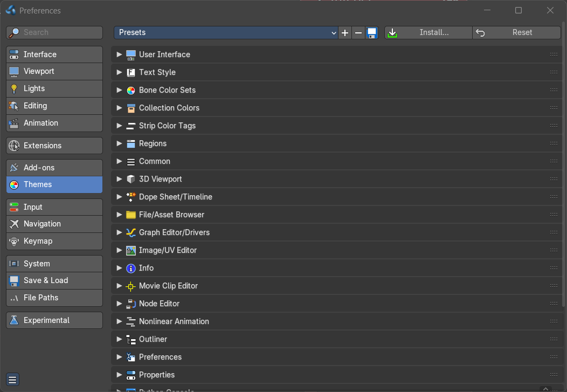Click the 3D Viewport cube icon
The width and height of the screenshot is (567, 392).
[x=130, y=179]
